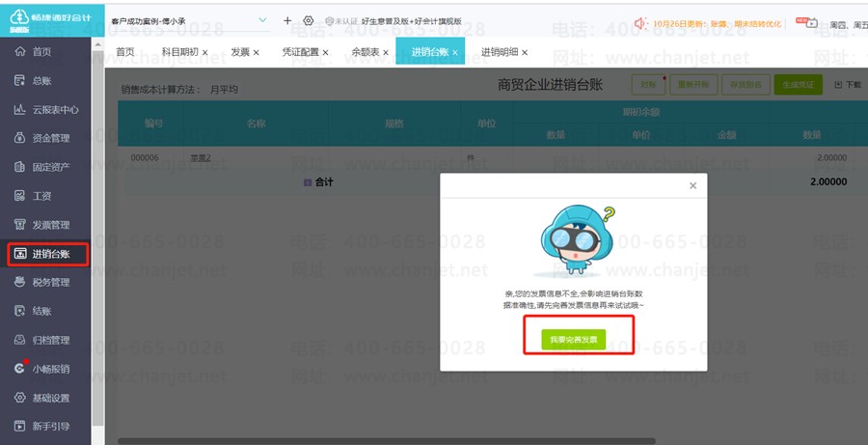This screenshot has width=868, height=445.
Task: Switch to the 凭证配置 tab
Action: 301,52
